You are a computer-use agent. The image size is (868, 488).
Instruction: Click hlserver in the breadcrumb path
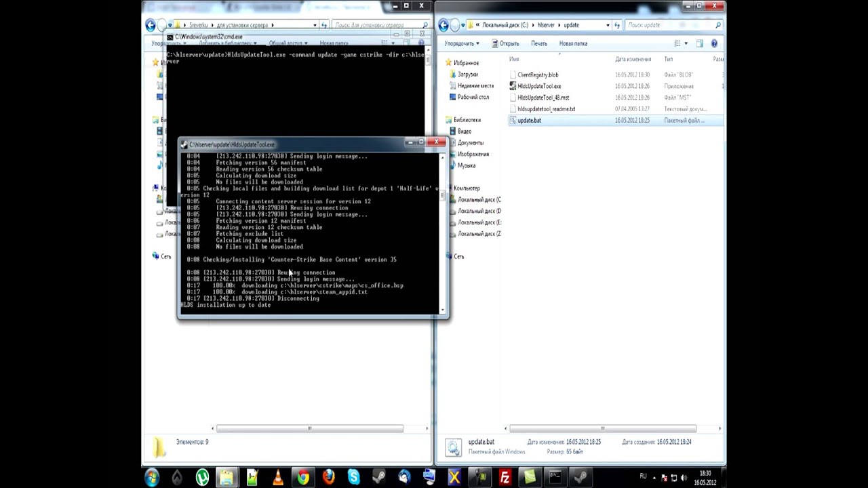point(546,25)
